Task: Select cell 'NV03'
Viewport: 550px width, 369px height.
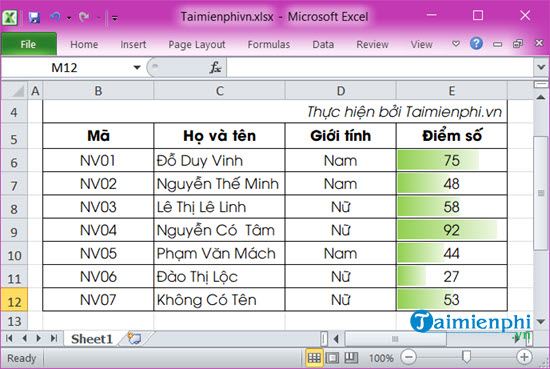Action: click(98, 207)
